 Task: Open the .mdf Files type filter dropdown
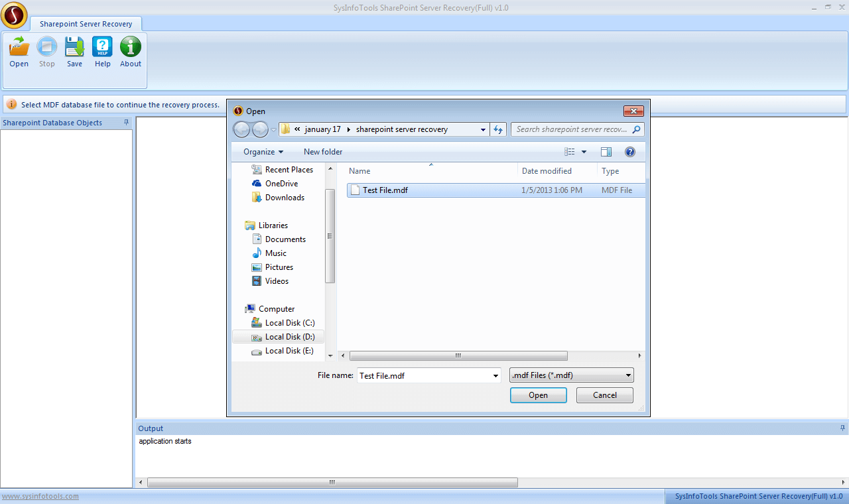pyautogui.click(x=571, y=375)
